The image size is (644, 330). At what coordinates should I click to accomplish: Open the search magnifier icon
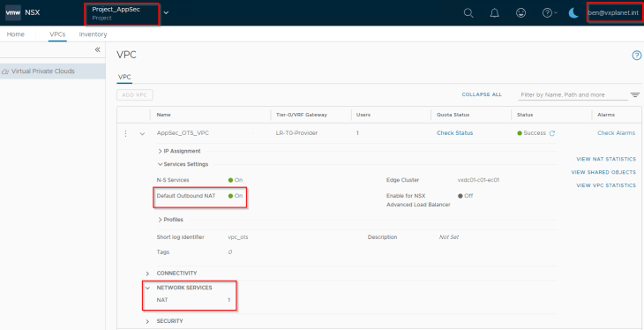click(x=468, y=12)
